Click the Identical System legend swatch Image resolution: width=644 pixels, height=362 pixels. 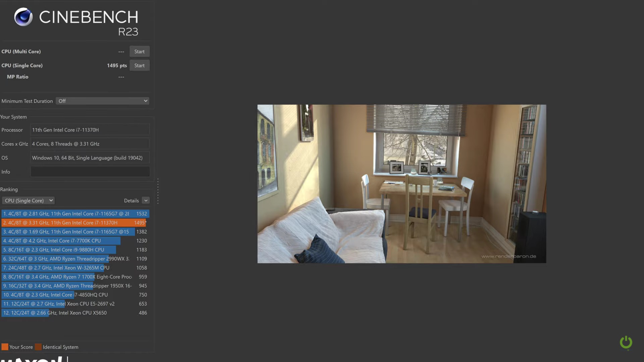[38, 347]
